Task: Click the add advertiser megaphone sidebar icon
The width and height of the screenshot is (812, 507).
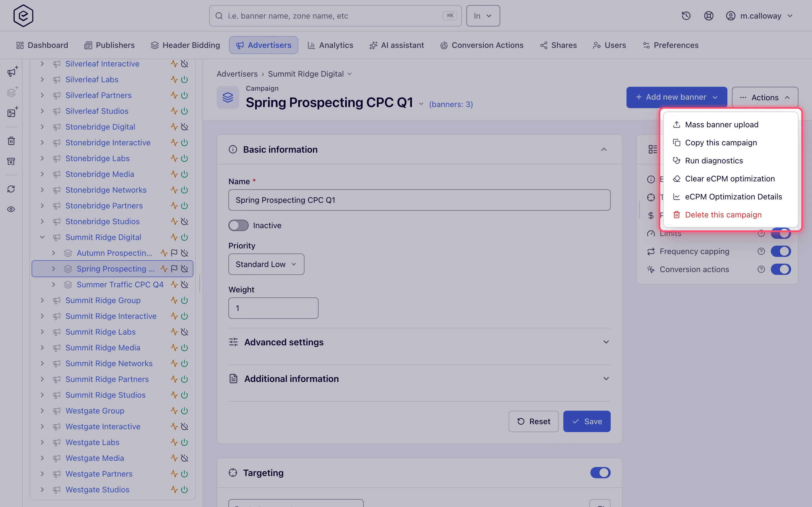Action: point(12,72)
